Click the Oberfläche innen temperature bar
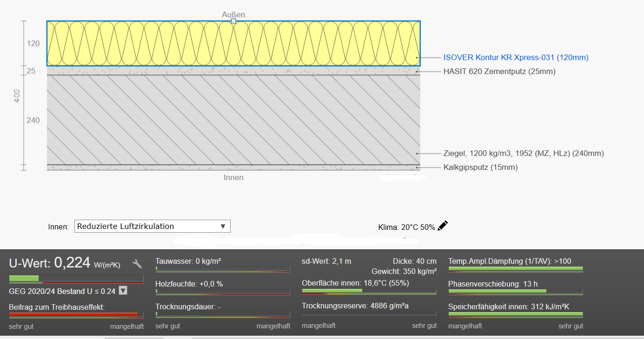The image size is (644, 339). click(x=369, y=291)
